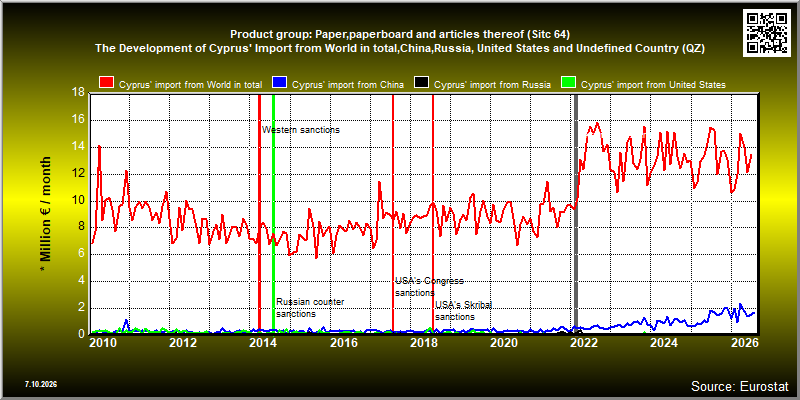Click x-axis label 2012
The width and height of the screenshot is (800, 400).
183,342
